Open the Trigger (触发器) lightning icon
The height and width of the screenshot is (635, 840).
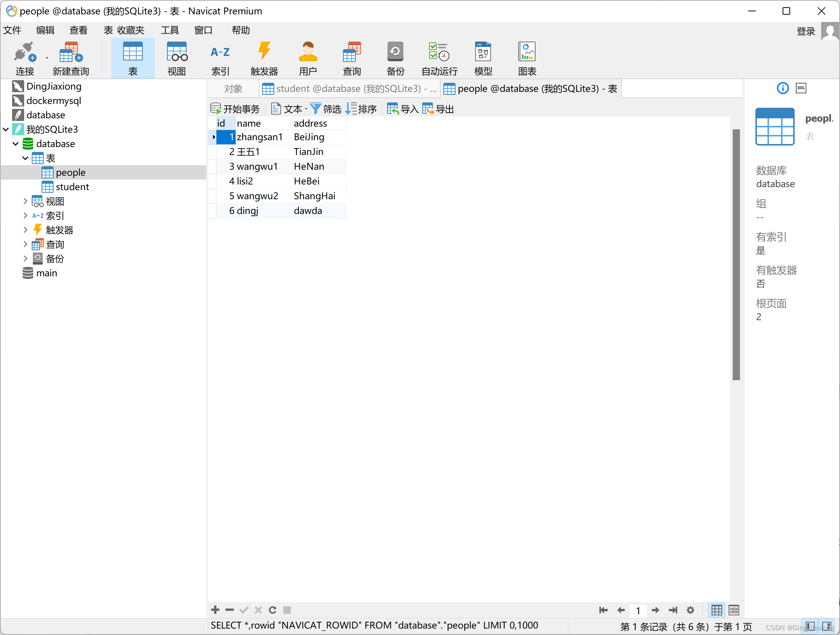pos(264,59)
